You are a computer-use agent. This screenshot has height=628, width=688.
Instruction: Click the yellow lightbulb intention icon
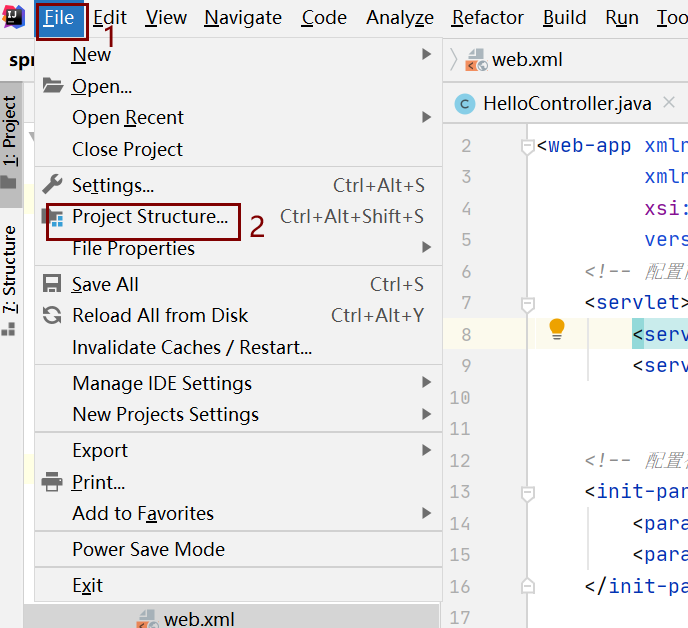[x=557, y=329]
